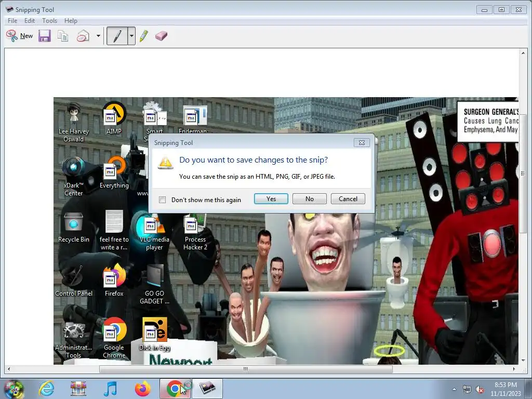Click the Snipping Tool taskbar button

(x=207, y=389)
